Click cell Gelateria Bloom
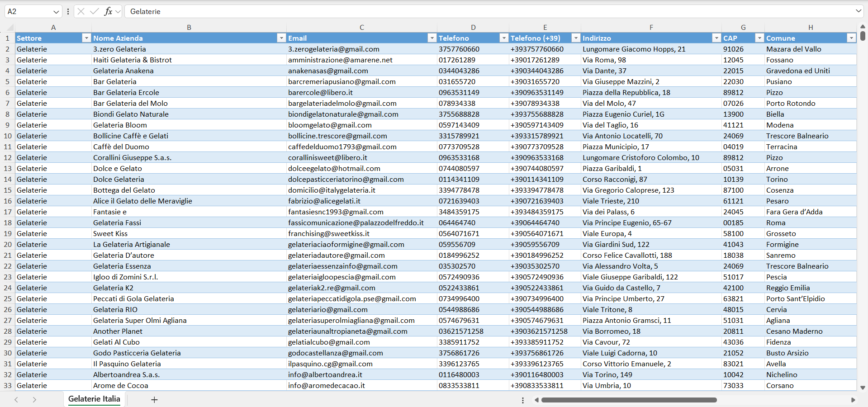Screen dimensions: 868x407 pos(189,125)
